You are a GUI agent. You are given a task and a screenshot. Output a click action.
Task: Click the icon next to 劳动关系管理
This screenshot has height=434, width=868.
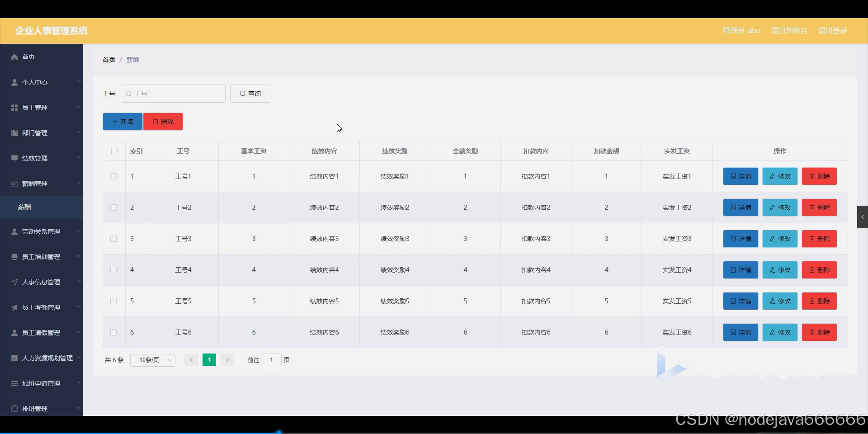14,231
